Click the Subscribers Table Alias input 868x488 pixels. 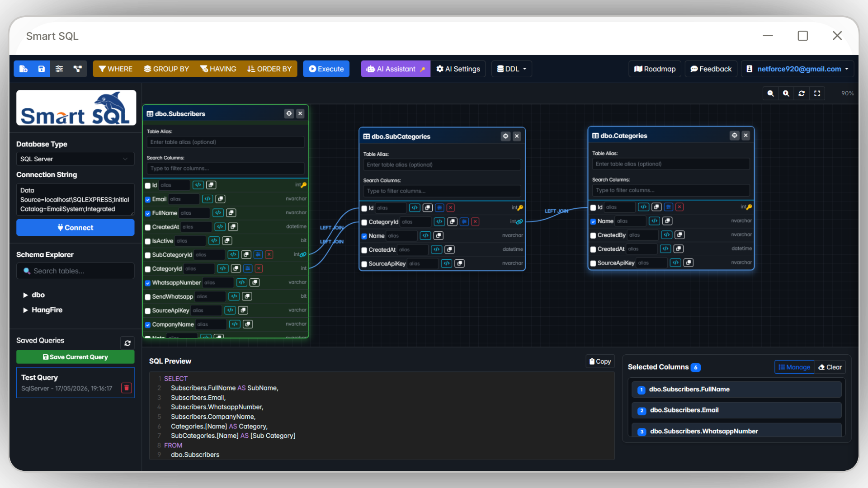coord(225,142)
